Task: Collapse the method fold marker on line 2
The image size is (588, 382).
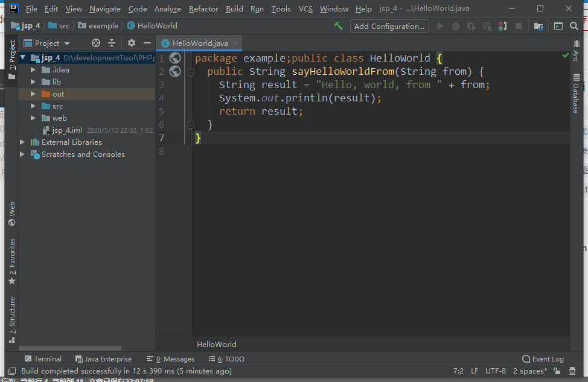Action: pos(191,72)
